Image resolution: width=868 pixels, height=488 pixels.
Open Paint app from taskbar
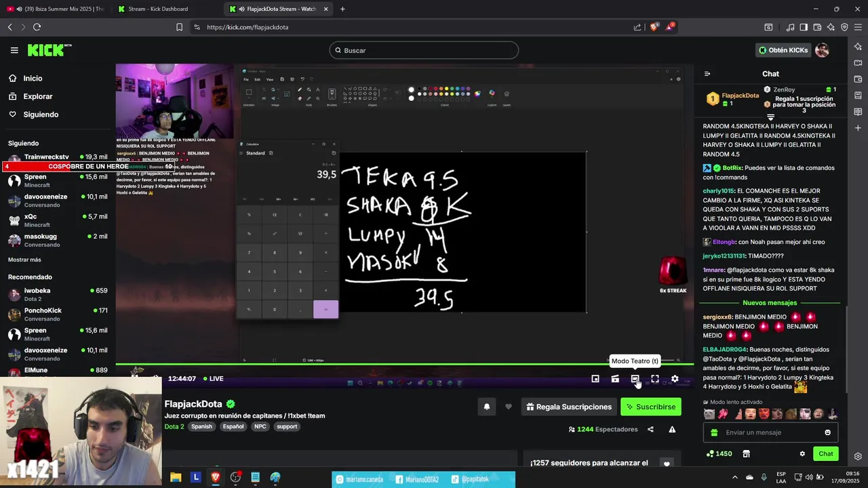[275, 477]
